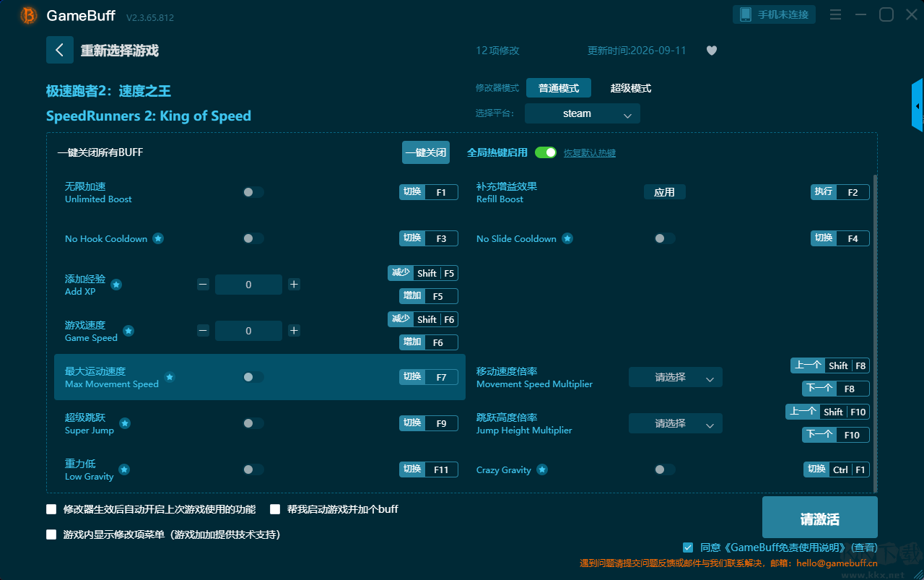This screenshot has width=924, height=580.
Task: Open the disclaimer 查看 link
Action: click(864, 547)
